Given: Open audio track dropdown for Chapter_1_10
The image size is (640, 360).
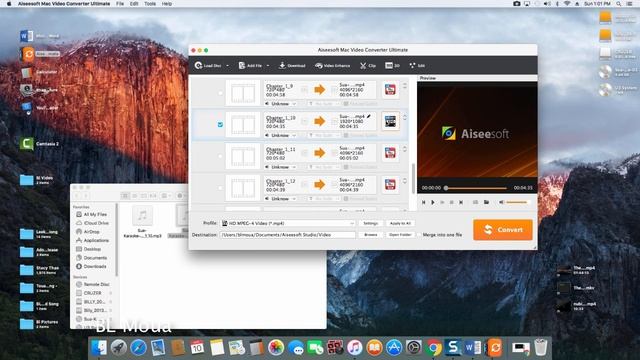Looking at the screenshot, I should coord(281,135).
